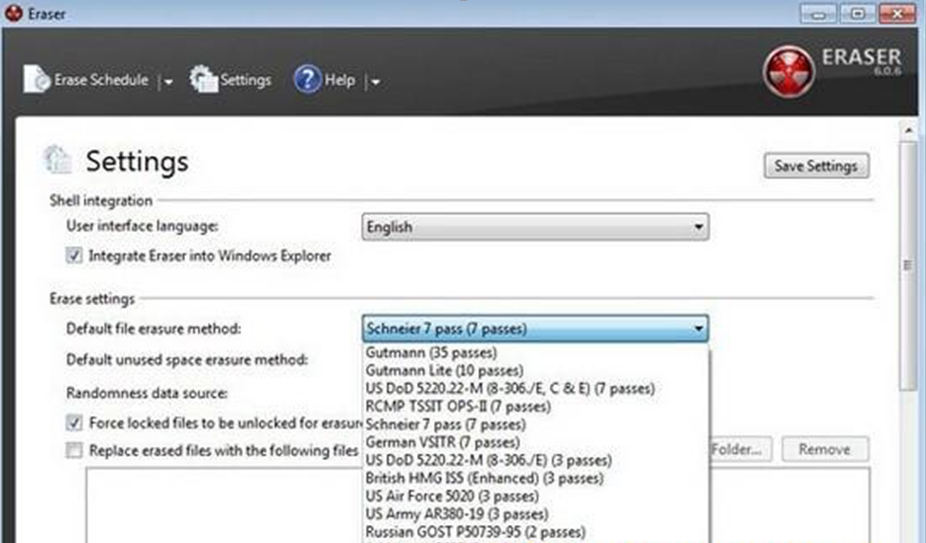Click the blue Help question mark icon

point(307,79)
